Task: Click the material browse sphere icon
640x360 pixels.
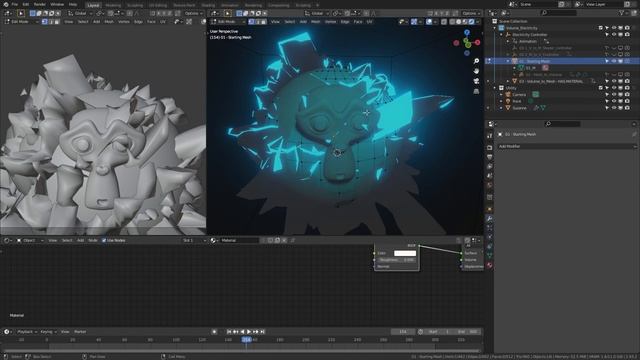Action: 214,240
